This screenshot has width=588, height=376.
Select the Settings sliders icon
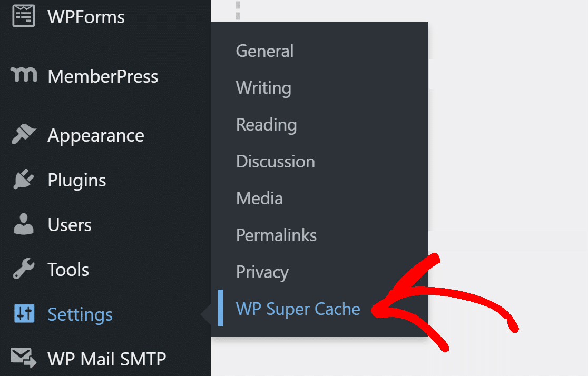tap(23, 313)
